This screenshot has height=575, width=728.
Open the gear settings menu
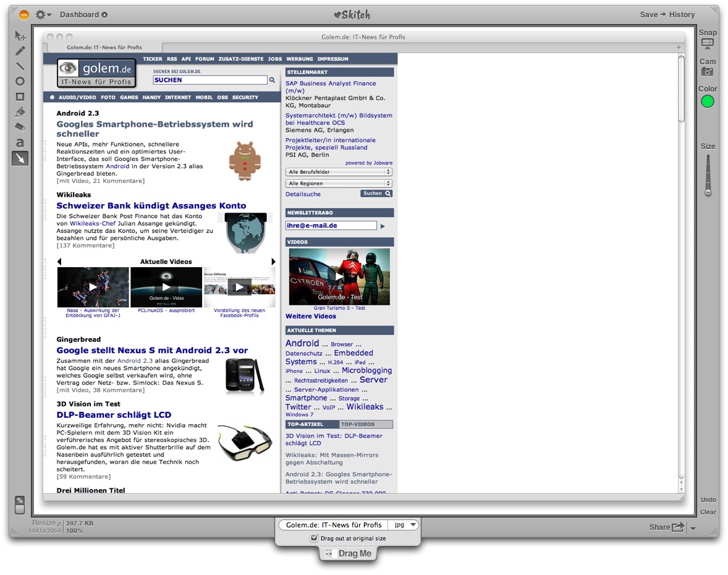43,14
